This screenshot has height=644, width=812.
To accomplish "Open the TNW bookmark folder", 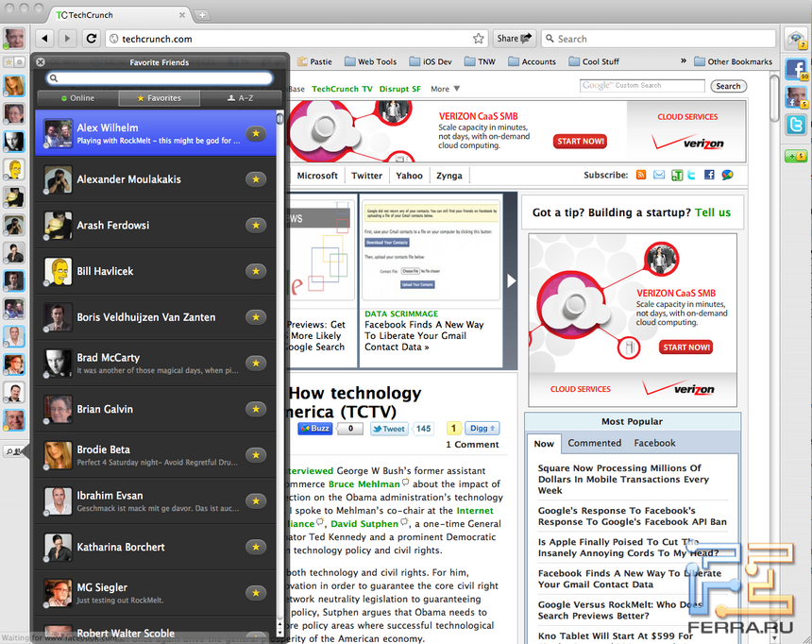I will pyautogui.click(x=480, y=61).
